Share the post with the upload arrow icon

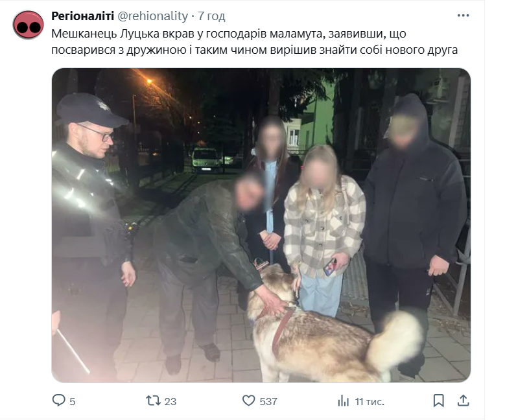tap(463, 401)
